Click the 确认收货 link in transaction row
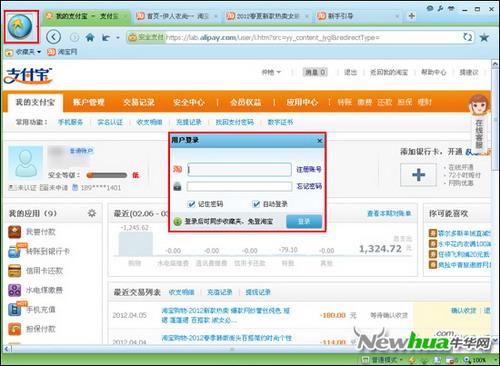The width and height of the screenshot is (500, 366). pos(464,311)
